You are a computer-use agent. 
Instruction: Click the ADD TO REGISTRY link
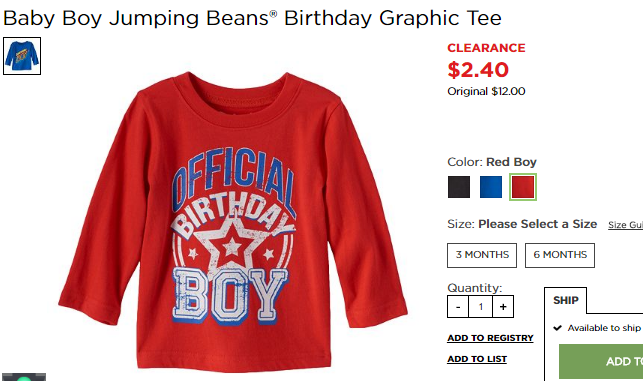490,338
